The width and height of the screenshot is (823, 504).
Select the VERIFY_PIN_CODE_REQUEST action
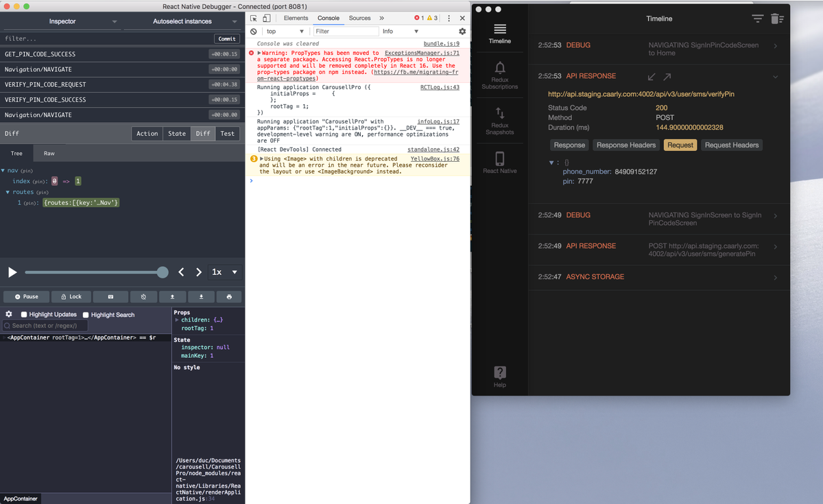click(122, 84)
